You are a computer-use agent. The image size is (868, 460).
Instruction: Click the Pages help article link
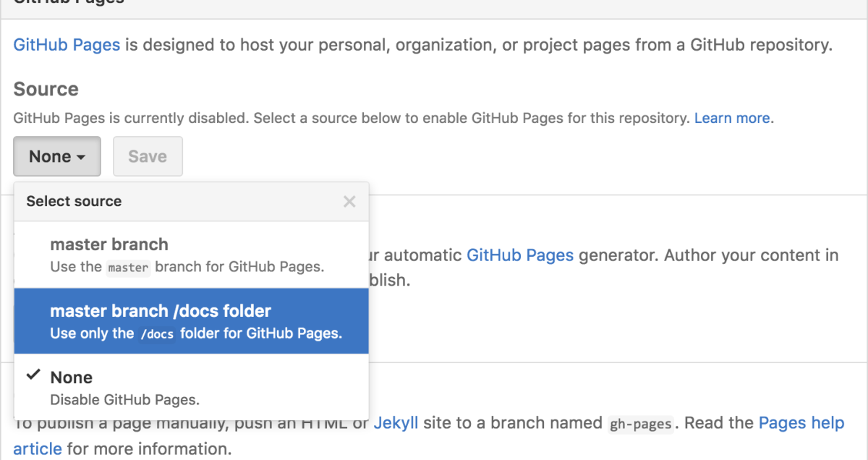coord(801,422)
